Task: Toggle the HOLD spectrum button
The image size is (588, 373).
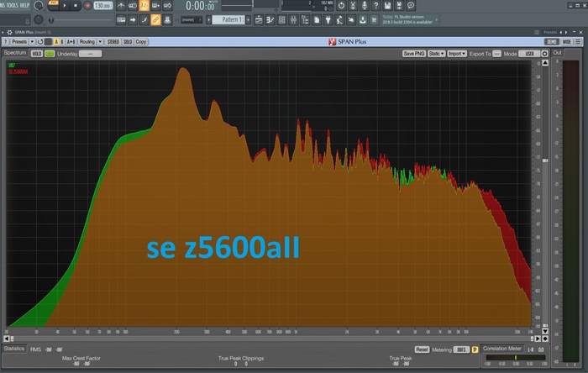Action: coord(36,53)
